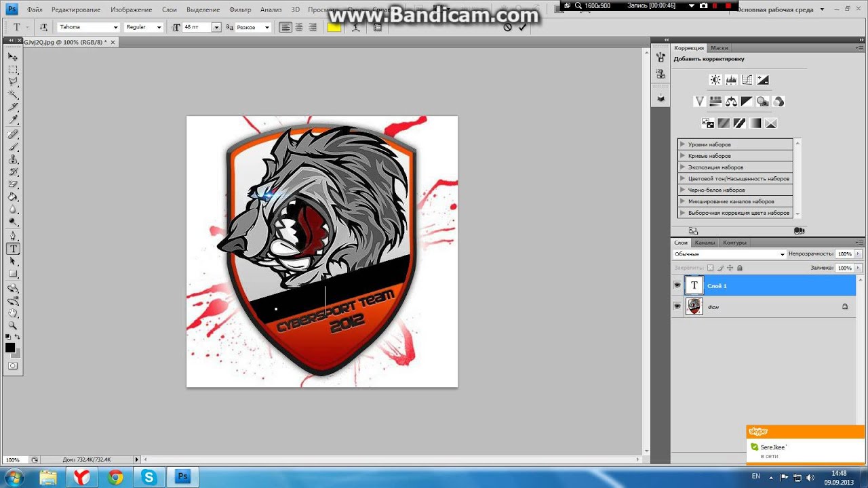Open the Windows Start menu
868x488 pixels.
click(14, 477)
